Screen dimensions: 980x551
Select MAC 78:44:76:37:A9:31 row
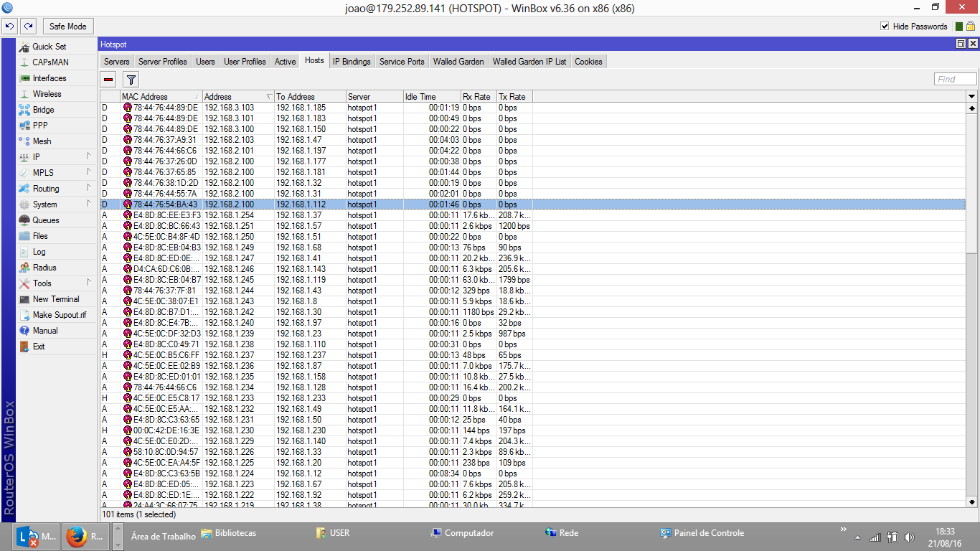click(x=533, y=140)
